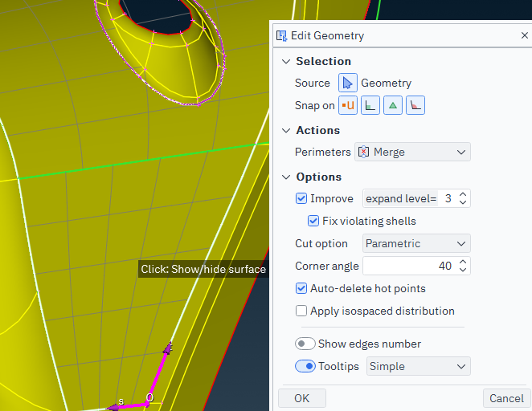Uncheck Auto-delete hot points
The image size is (532, 411).
tap(302, 288)
